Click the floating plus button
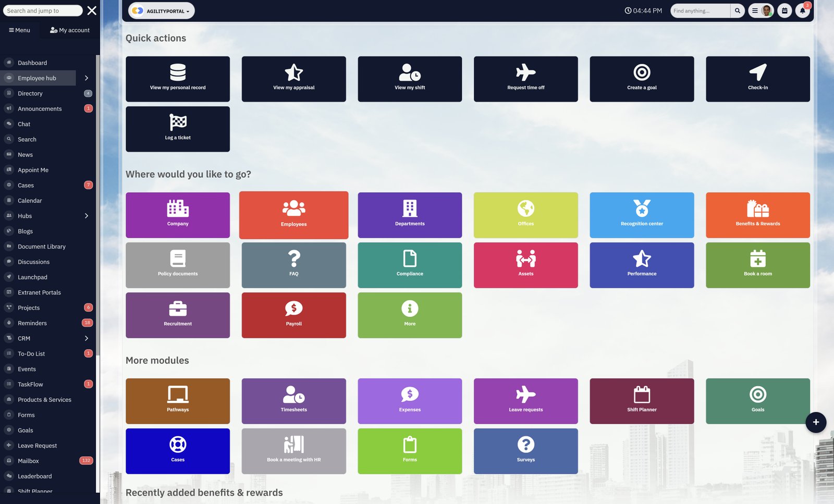Screen dimensions: 834x504 click(x=816, y=423)
